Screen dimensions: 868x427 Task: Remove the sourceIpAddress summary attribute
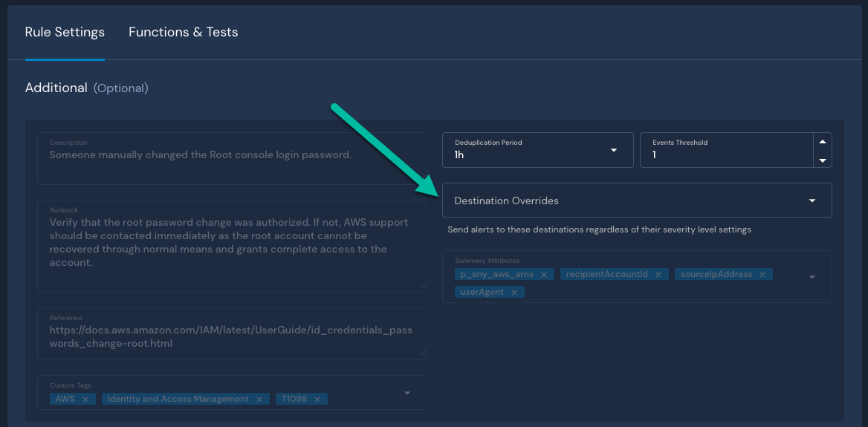(x=762, y=275)
